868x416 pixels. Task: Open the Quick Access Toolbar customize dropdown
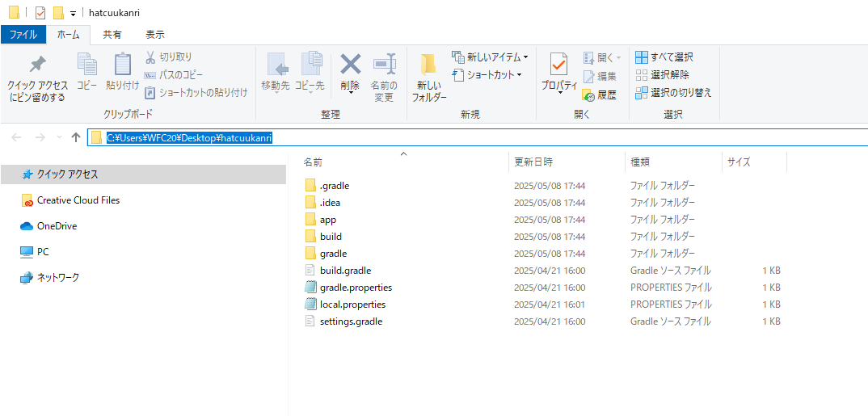point(73,13)
